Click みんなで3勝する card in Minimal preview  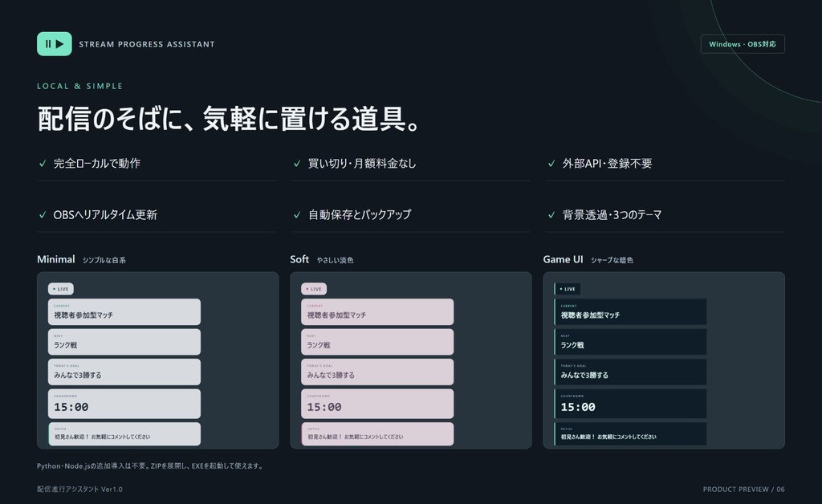(124, 372)
